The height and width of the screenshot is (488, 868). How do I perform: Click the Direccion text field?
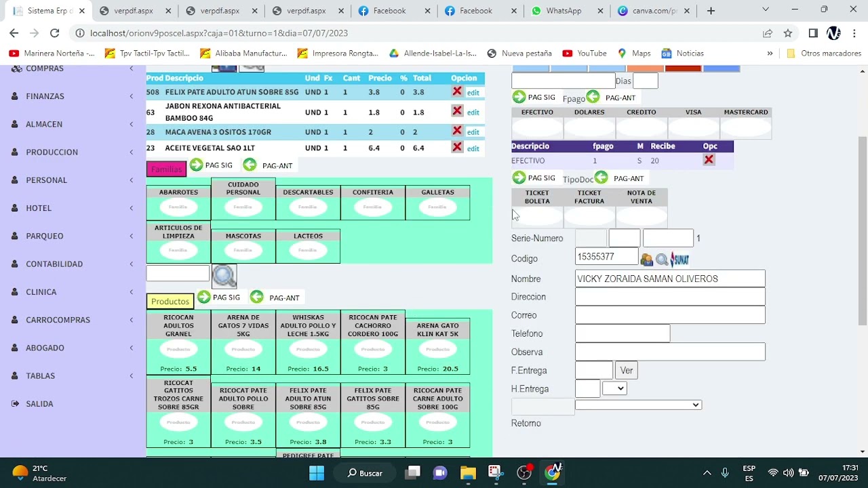pyautogui.click(x=670, y=296)
